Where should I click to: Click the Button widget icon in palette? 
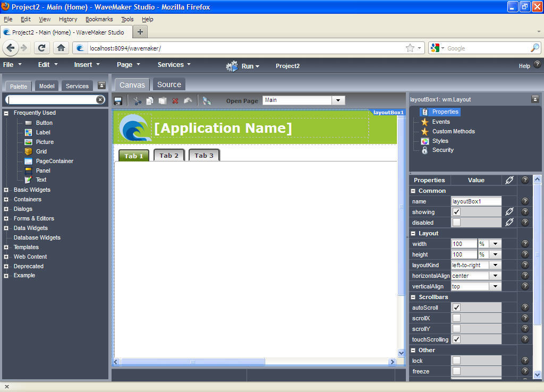[29, 123]
